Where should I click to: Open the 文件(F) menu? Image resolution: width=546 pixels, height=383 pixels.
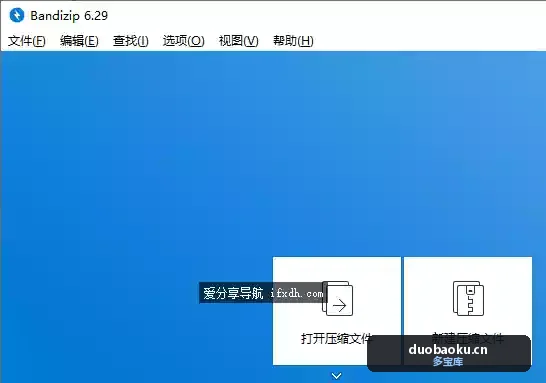27,41
